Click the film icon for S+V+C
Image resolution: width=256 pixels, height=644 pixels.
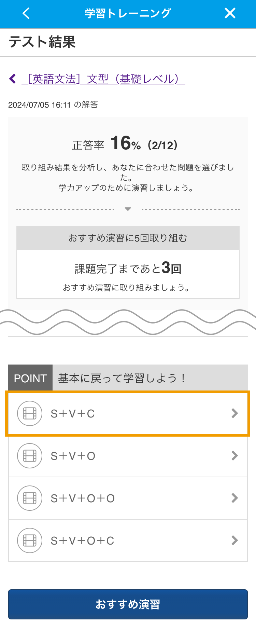click(x=30, y=413)
